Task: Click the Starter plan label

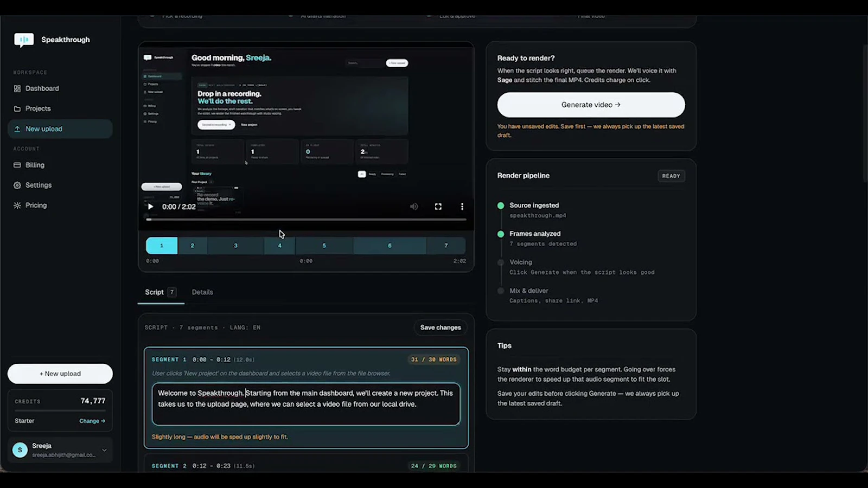Action: 24,421
